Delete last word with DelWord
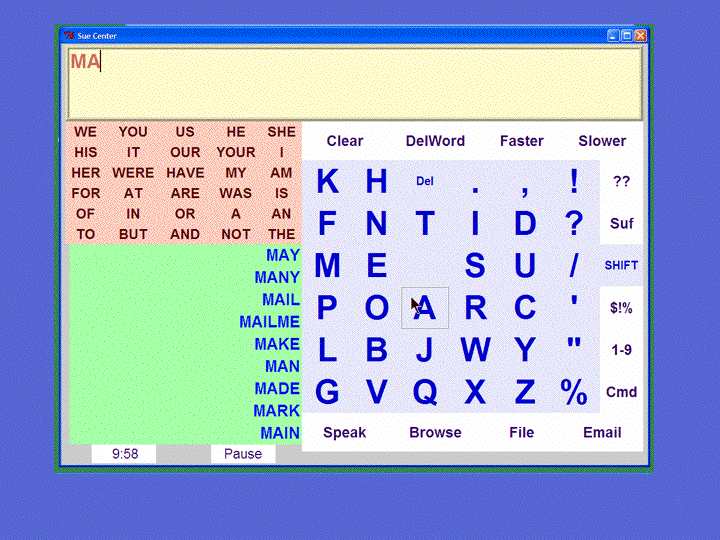The image size is (720, 540). [435, 141]
